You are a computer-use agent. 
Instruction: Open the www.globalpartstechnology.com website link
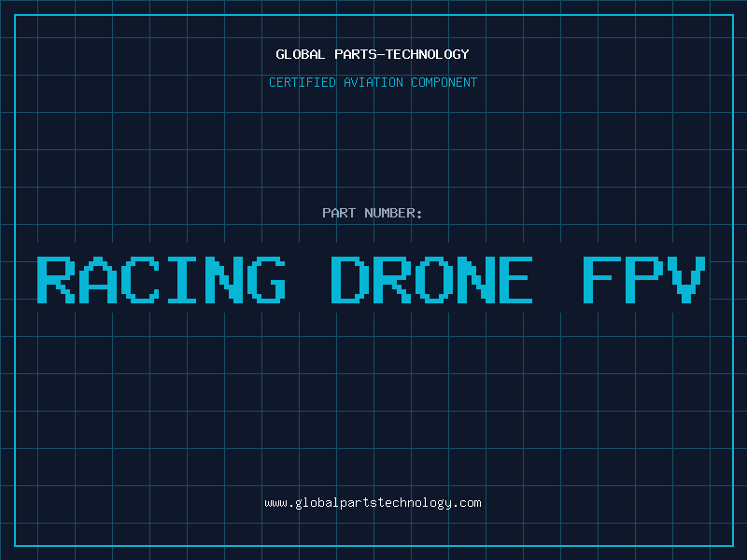(x=373, y=503)
